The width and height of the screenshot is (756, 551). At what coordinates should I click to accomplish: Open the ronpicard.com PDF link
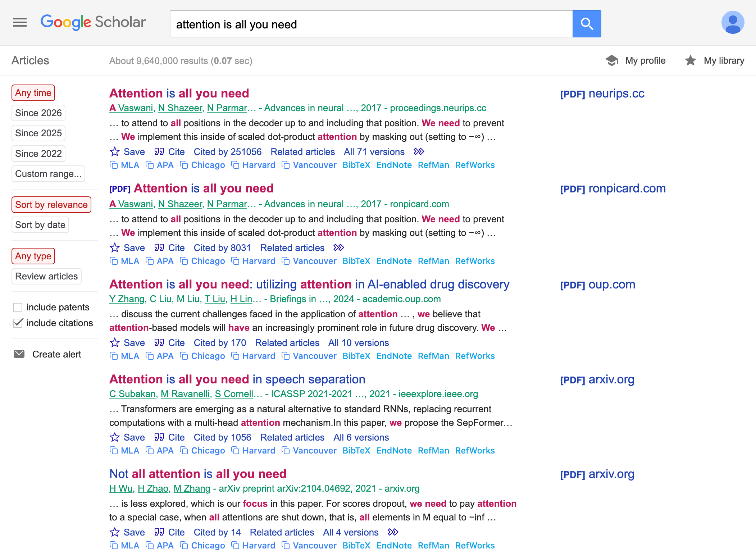pos(613,188)
